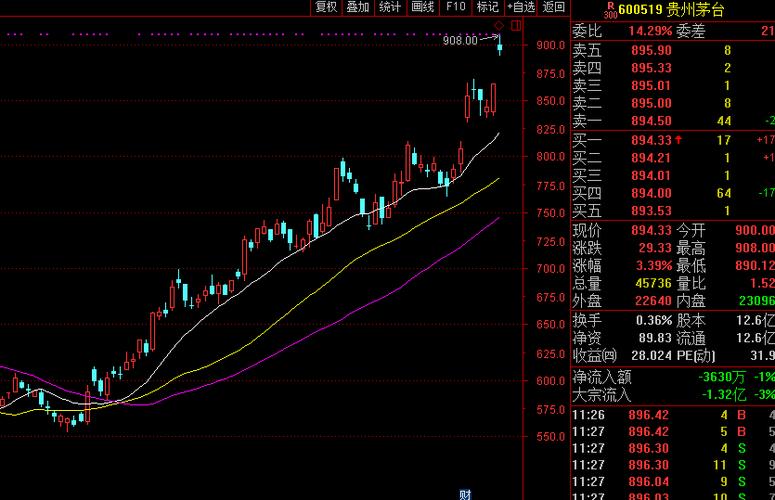This screenshot has height=500, width=775.
Task: Click the red square panel icon
Action: coord(515,24)
